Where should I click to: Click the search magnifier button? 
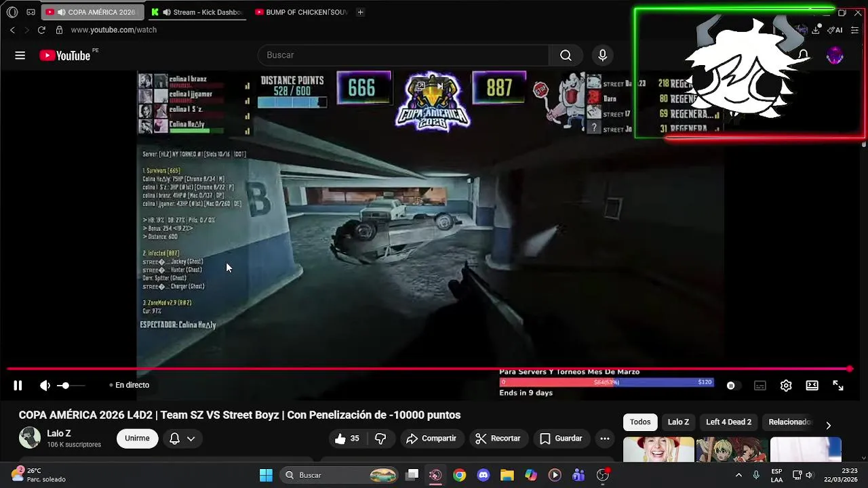point(566,56)
